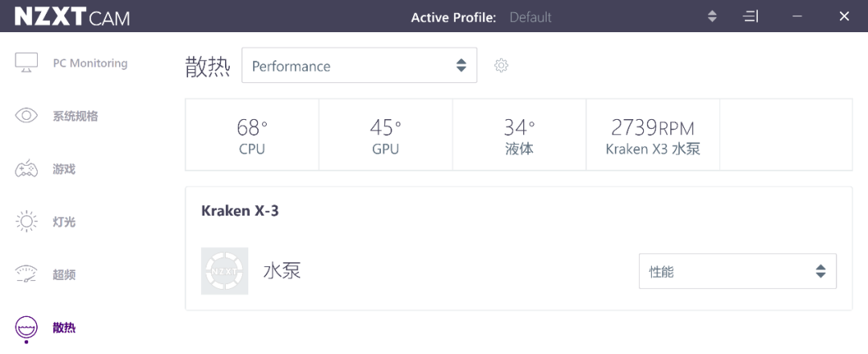
Task: Select the CPU temperature tile
Action: 252,134
